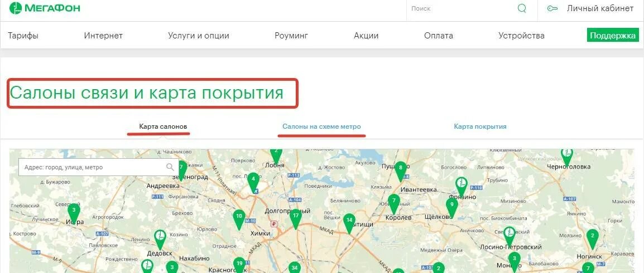Click the Андреевка label on map
This screenshot has height=273, width=644.
pyautogui.click(x=163, y=186)
